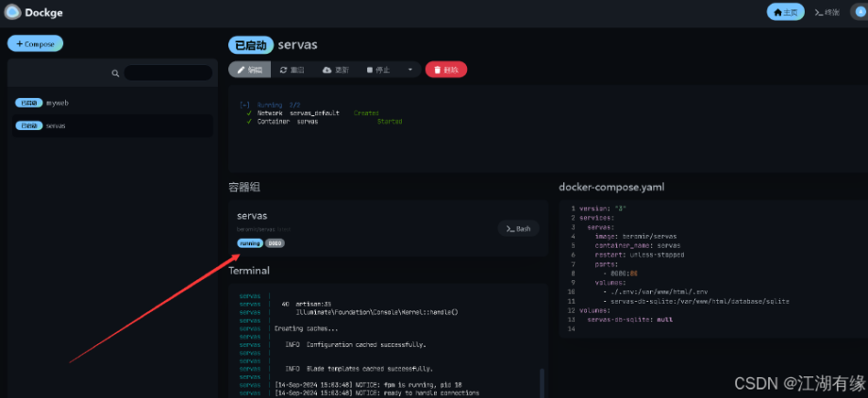Click the ports: line in the YAML
This screenshot has width=868, height=398.
606,264
